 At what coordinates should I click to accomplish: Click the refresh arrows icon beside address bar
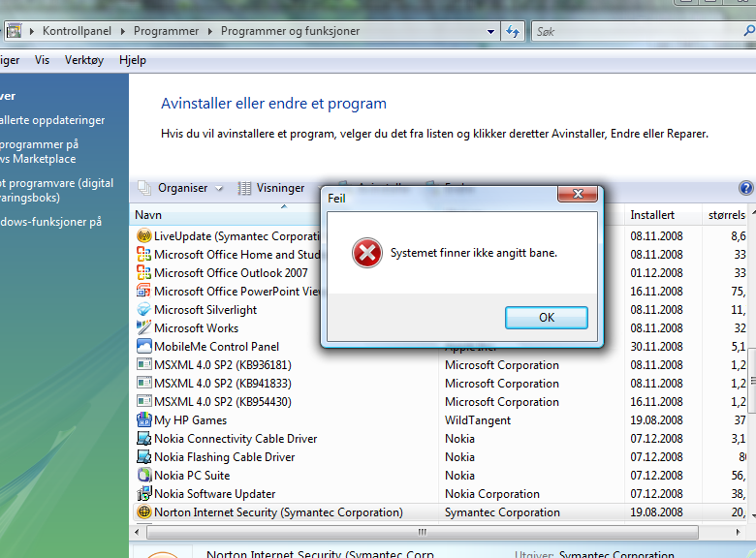click(513, 31)
